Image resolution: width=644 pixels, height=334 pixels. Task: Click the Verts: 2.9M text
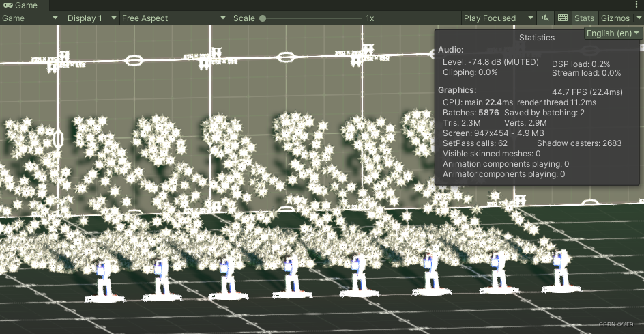pos(525,123)
